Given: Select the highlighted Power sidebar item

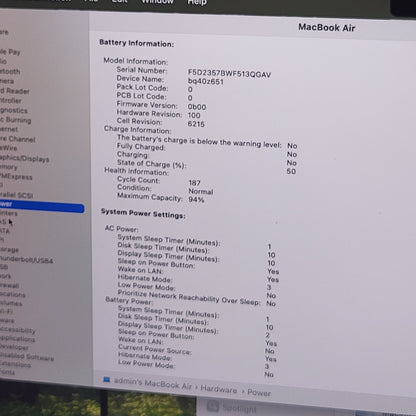Looking at the screenshot, I should click(42, 206).
